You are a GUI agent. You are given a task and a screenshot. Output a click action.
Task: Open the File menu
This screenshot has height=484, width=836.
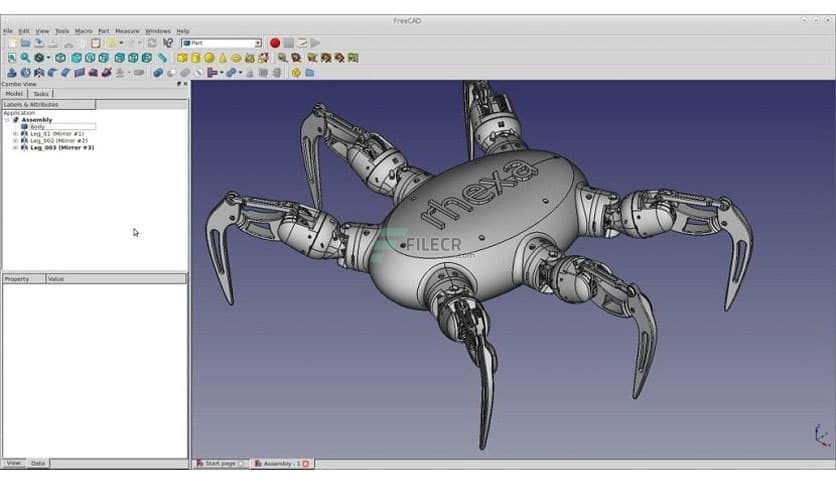tap(8, 31)
